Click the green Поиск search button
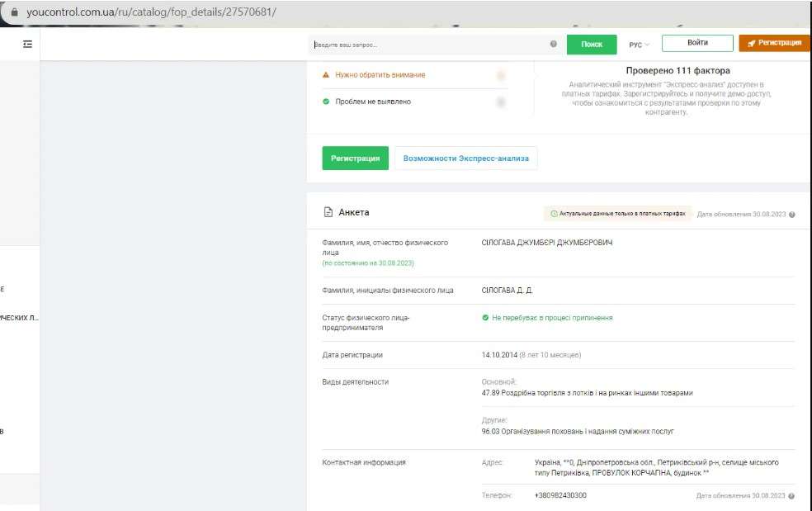This screenshot has width=812, height=511. 592,45
